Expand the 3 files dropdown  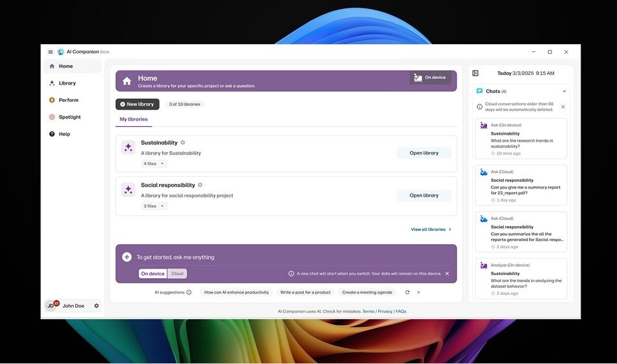coord(154,206)
